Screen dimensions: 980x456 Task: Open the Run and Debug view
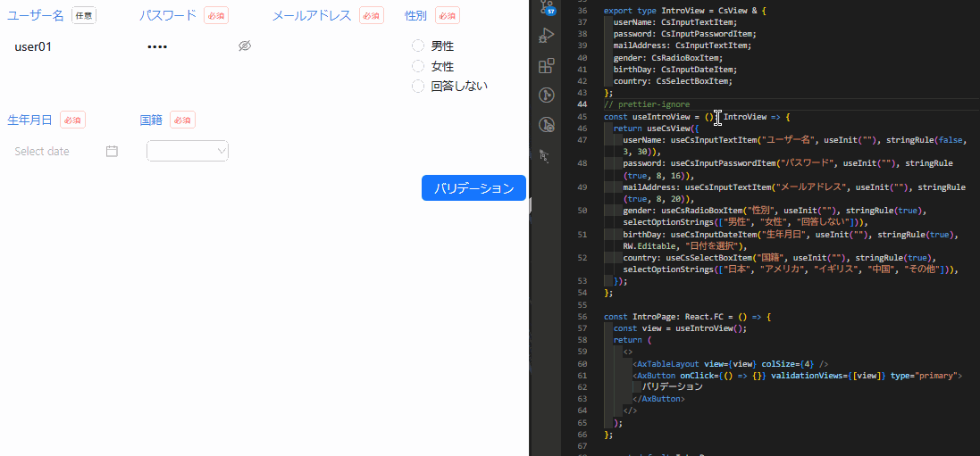(x=546, y=36)
